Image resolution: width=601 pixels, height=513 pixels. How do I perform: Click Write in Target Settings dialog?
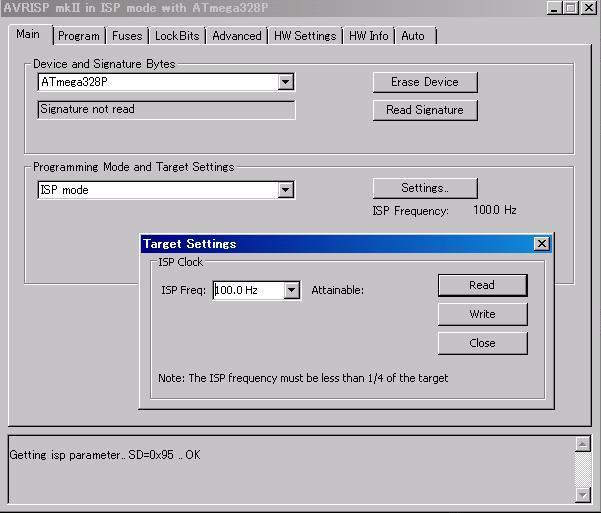(483, 314)
